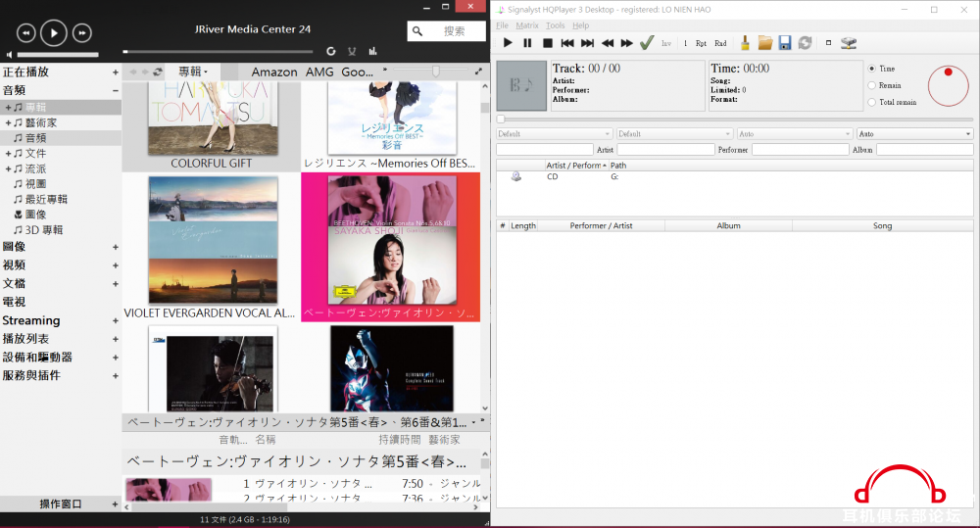
Task: Click the JRiver play button
Action: (54, 32)
